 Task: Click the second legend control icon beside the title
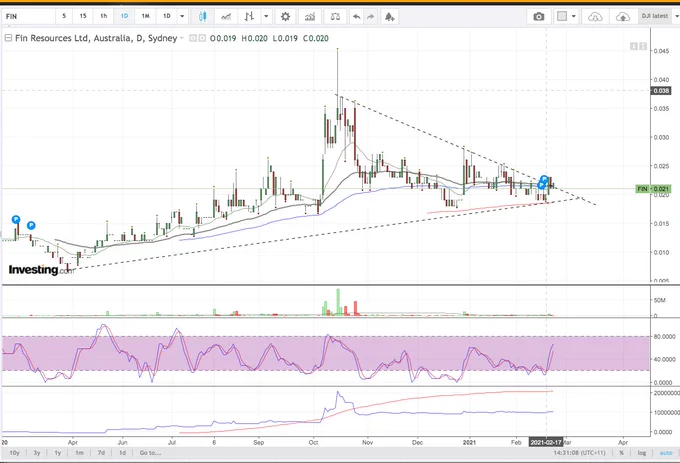(x=202, y=38)
